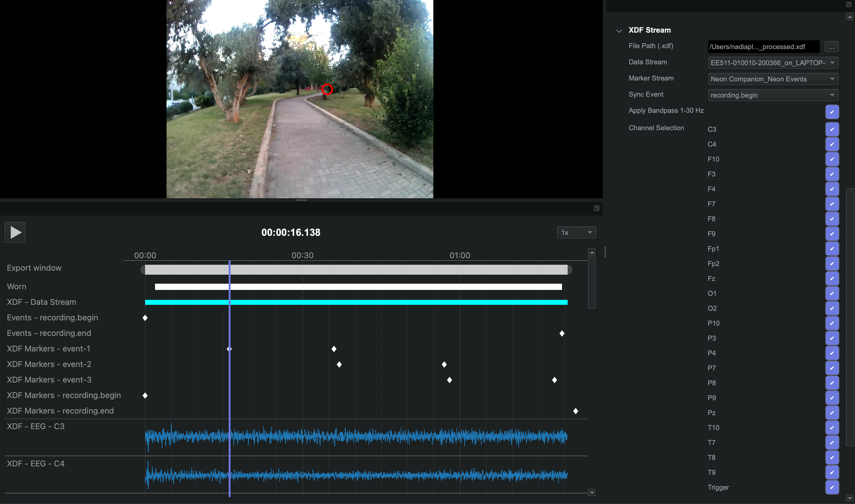Click the timeline scroll-up arrow
The image size is (855, 504).
[x=592, y=252]
